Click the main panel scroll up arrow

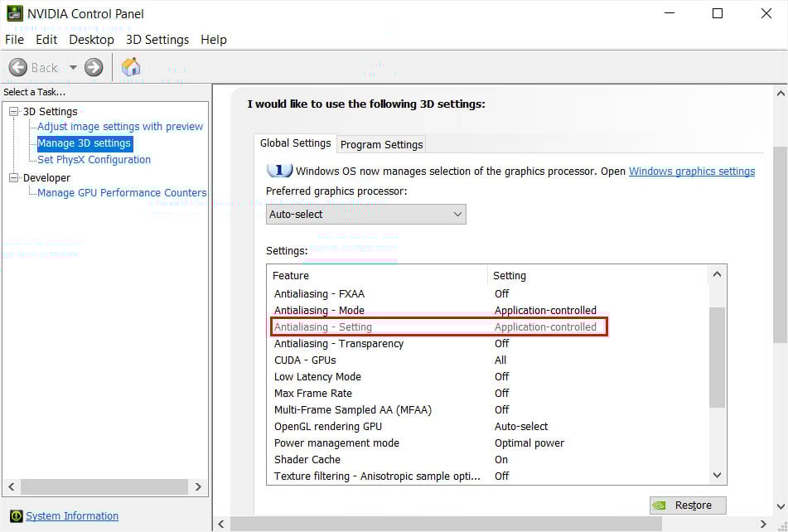[781, 94]
